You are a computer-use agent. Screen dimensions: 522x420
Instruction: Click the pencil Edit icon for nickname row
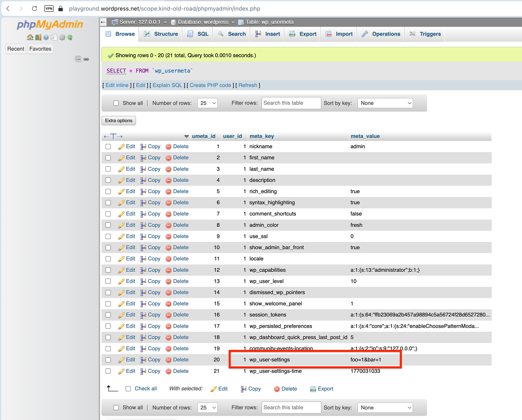pyautogui.click(x=121, y=147)
